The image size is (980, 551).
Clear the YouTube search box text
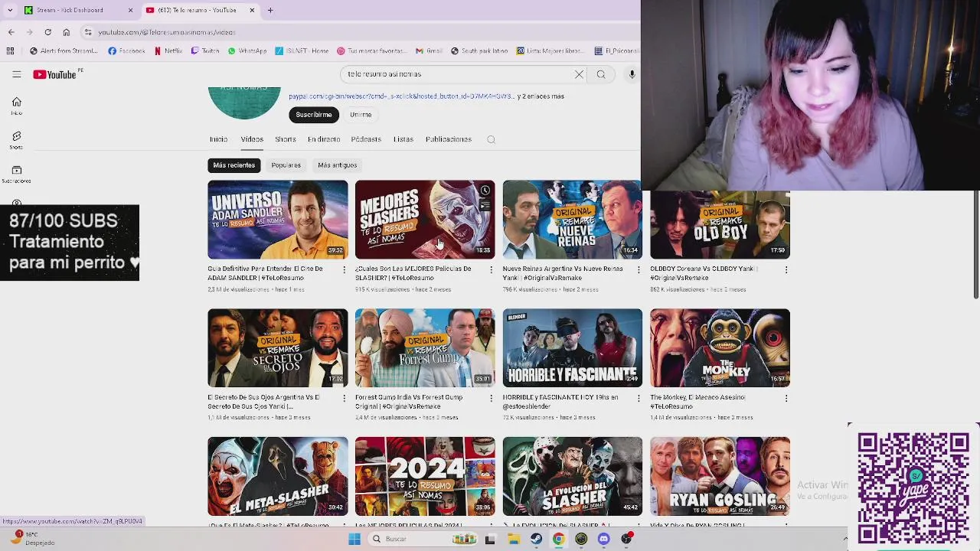579,74
